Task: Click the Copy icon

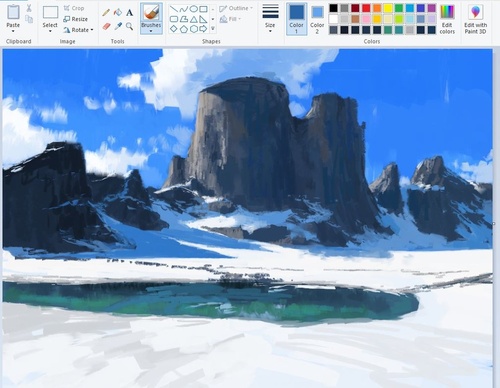Action: coord(29,19)
